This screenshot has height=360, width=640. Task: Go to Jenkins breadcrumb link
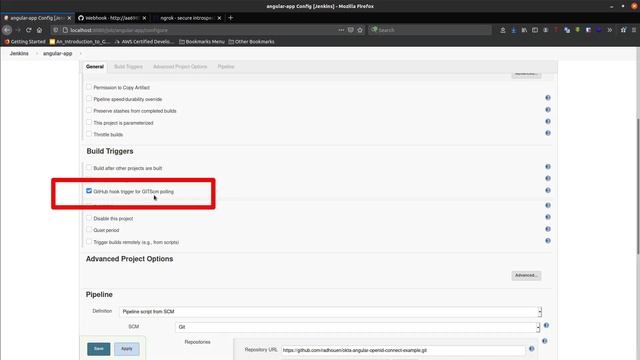[19, 53]
